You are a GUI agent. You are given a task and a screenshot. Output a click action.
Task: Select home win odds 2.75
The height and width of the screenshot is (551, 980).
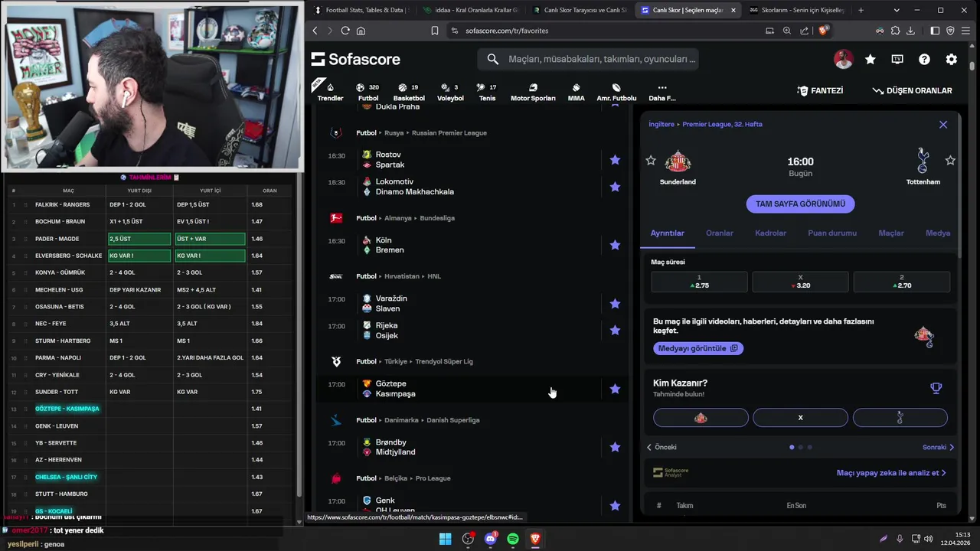coord(699,282)
